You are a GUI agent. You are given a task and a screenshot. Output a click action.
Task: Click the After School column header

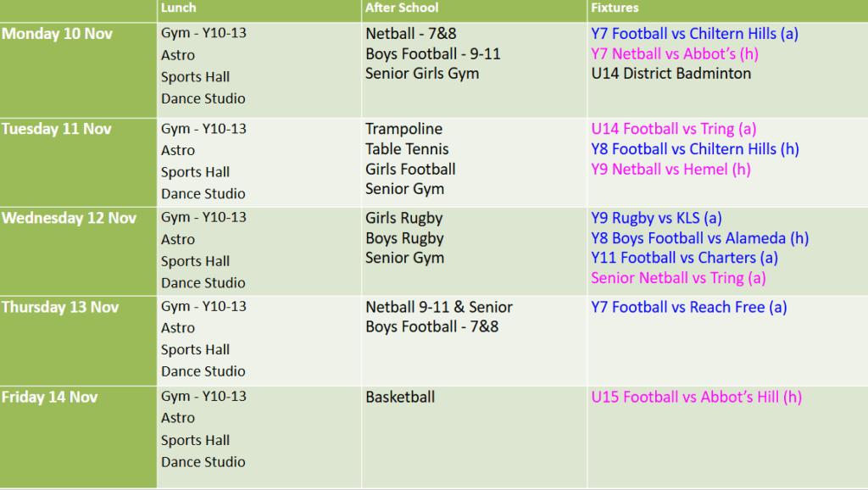(402, 8)
